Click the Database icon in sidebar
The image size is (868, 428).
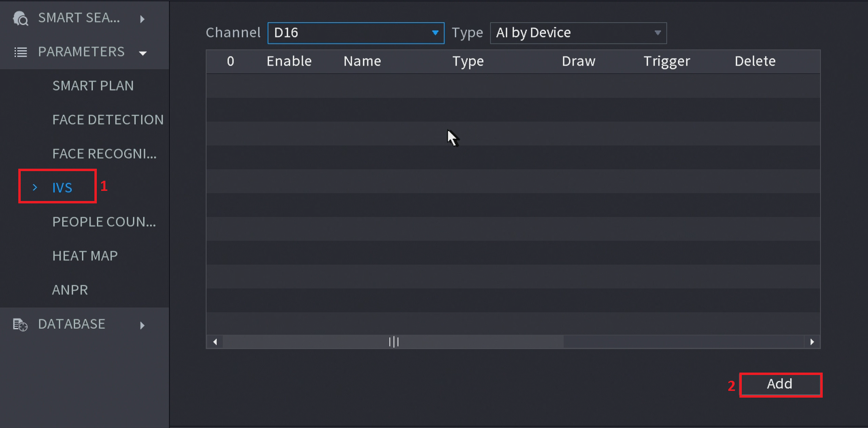(x=20, y=324)
